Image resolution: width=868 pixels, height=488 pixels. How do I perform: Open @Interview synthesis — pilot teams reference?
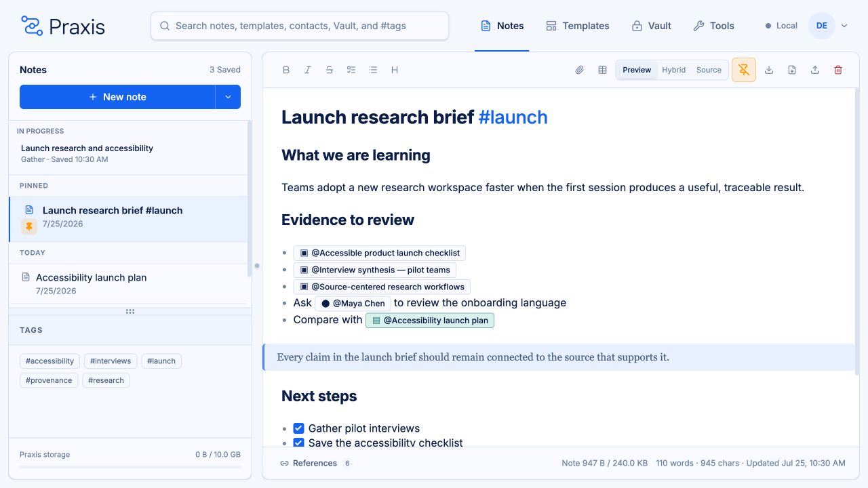pos(374,270)
